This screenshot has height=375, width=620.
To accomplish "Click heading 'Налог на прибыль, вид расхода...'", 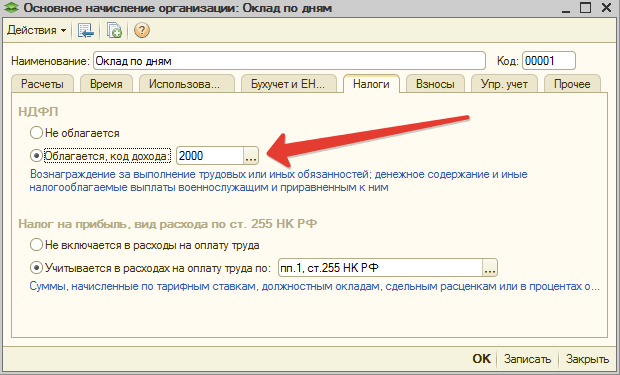I will tap(168, 224).
